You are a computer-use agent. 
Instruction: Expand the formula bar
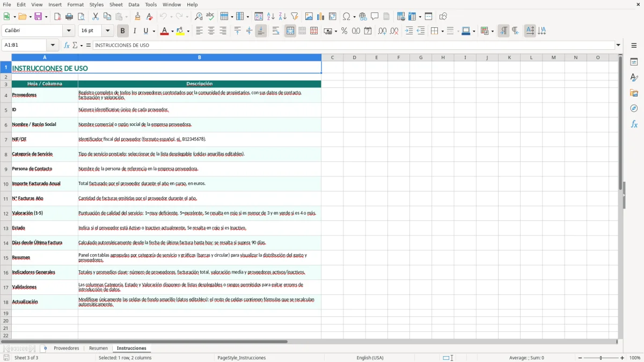tap(618, 46)
